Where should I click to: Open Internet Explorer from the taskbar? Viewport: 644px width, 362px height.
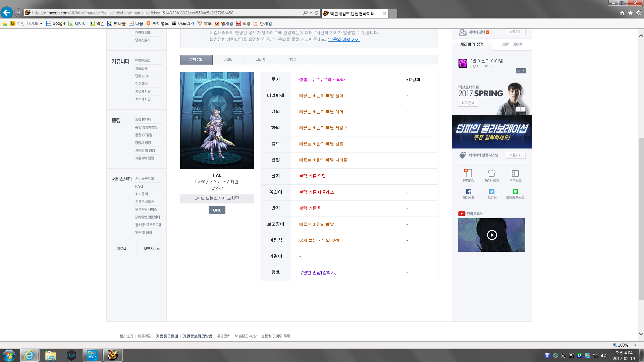(29, 355)
